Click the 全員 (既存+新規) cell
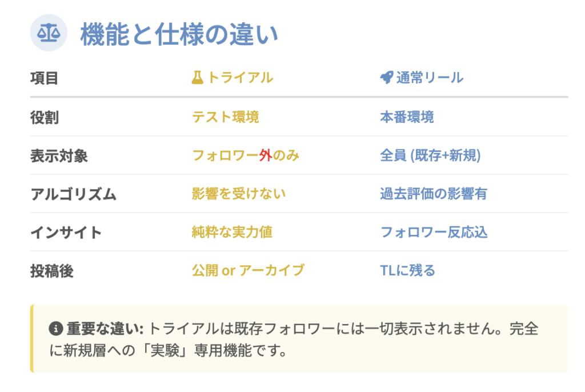This screenshot has width=585, height=392. 430,155
